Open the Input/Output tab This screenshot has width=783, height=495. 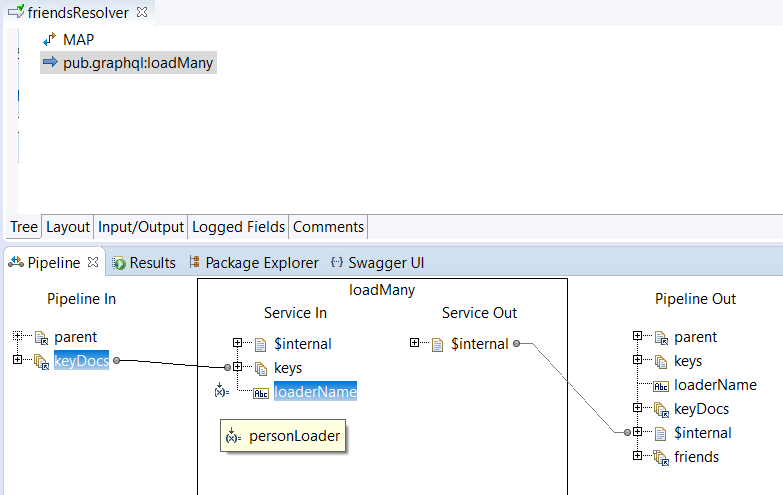coord(141,227)
